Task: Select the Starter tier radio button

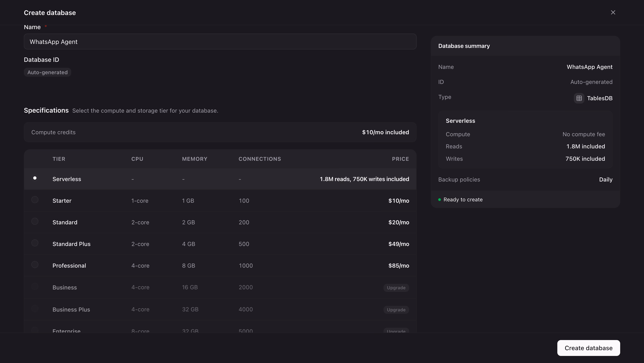Action: (x=35, y=200)
